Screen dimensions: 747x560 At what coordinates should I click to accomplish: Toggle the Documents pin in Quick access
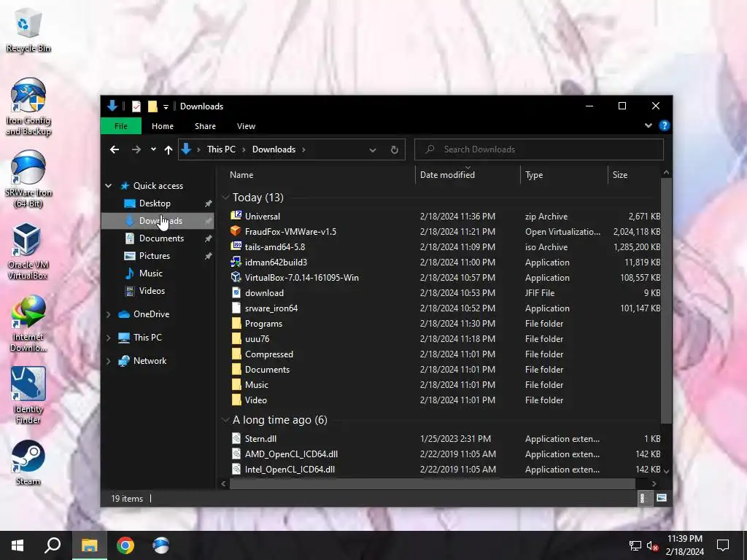208,238
